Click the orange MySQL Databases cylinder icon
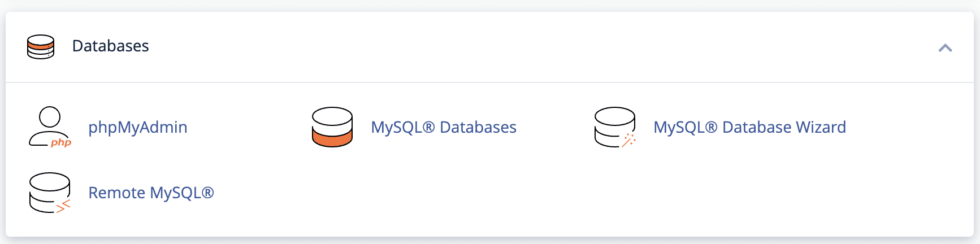980x244 pixels. pyautogui.click(x=332, y=127)
